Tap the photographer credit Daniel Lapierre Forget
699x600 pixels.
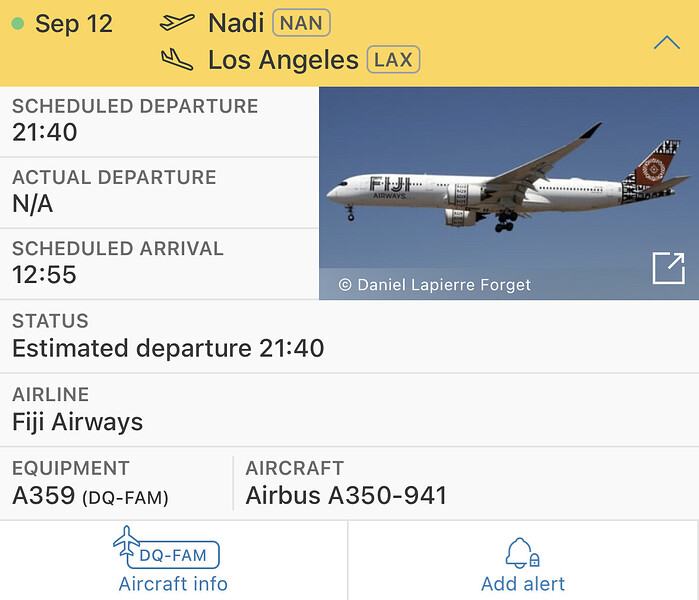435,285
